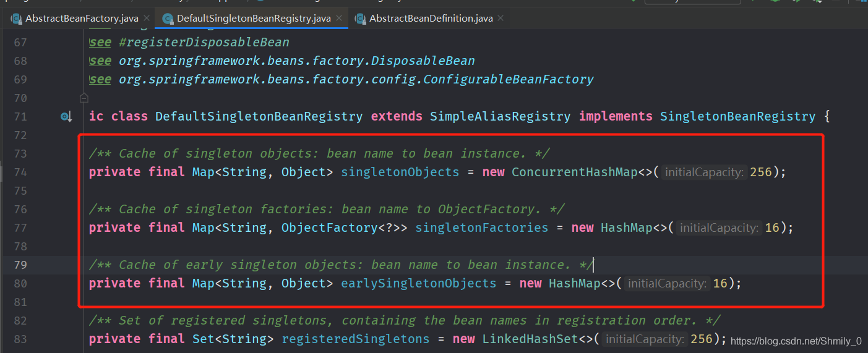Click the 'Set of registered singletons' comment
868x353 pixels.
pyautogui.click(x=405, y=320)
